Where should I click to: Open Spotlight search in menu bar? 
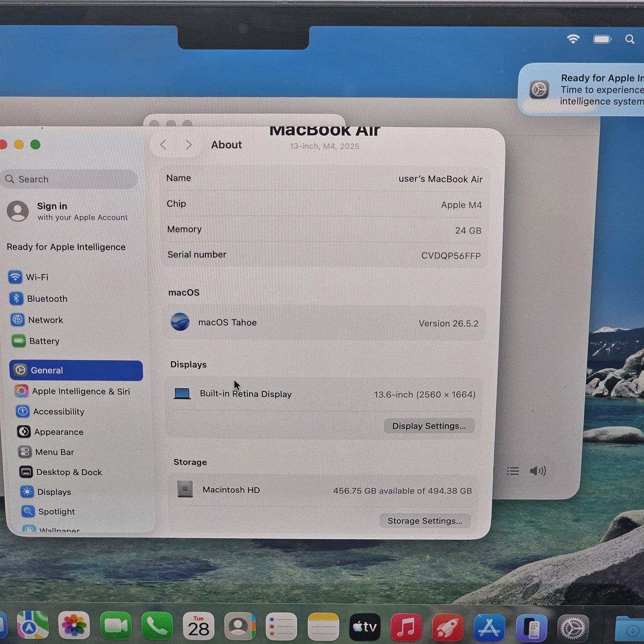[630, 39]
